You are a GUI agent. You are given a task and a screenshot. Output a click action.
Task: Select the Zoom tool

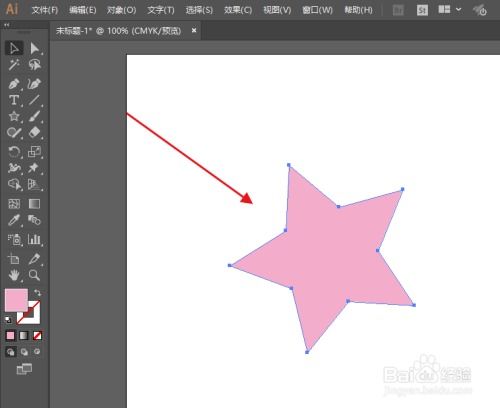(x=35, y=275)
